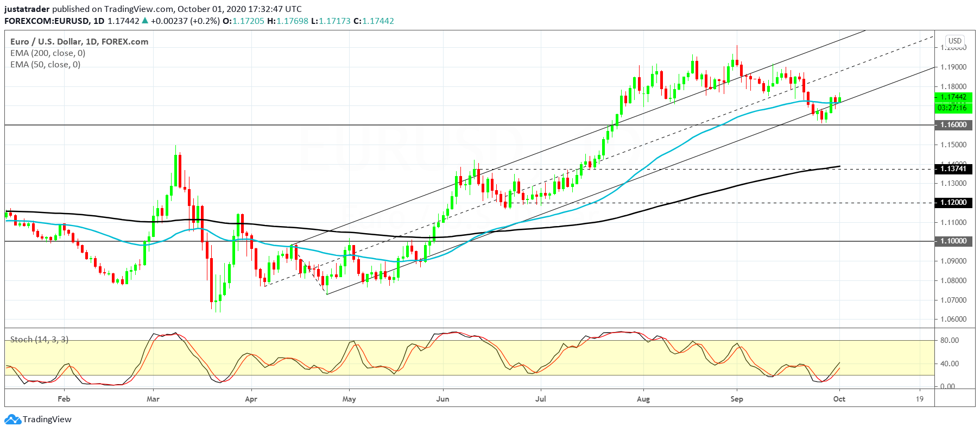
Task: Click the Apr label on the time axis
Action: tap(251, 399)
